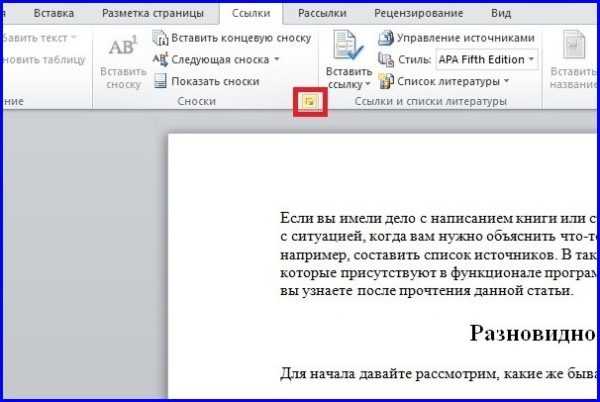This screenshot has width=600, height=402.
Task: Expand the Следующая сноска dropdown arrow
Action: (276, 60)
